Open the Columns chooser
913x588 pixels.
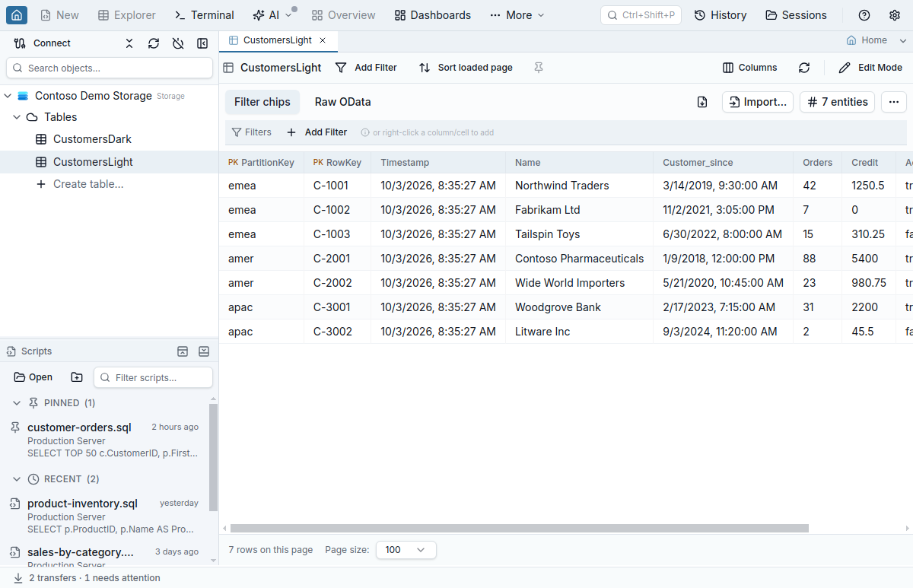(x=750, y=68)
